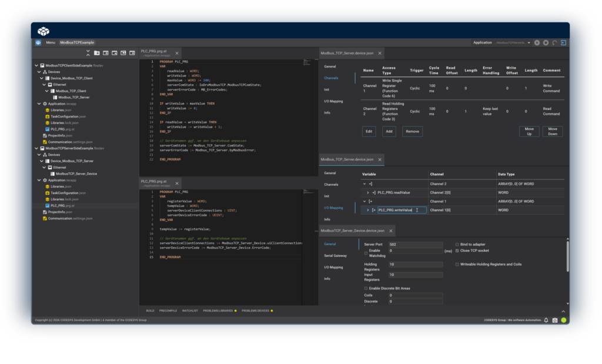
Task: Select the ModbusTCPExample tab
Action: coord(77,42)
